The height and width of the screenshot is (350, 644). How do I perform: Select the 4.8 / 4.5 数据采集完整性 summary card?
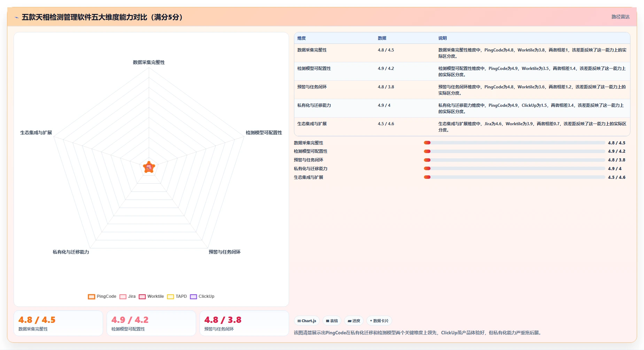tap(58, 323)
